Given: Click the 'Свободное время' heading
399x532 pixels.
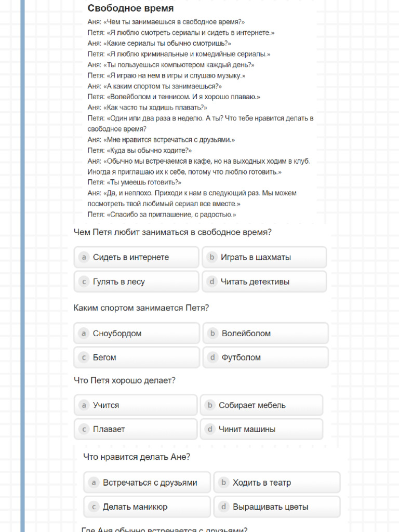Looking at the screenshot, I should pos(130,8).
